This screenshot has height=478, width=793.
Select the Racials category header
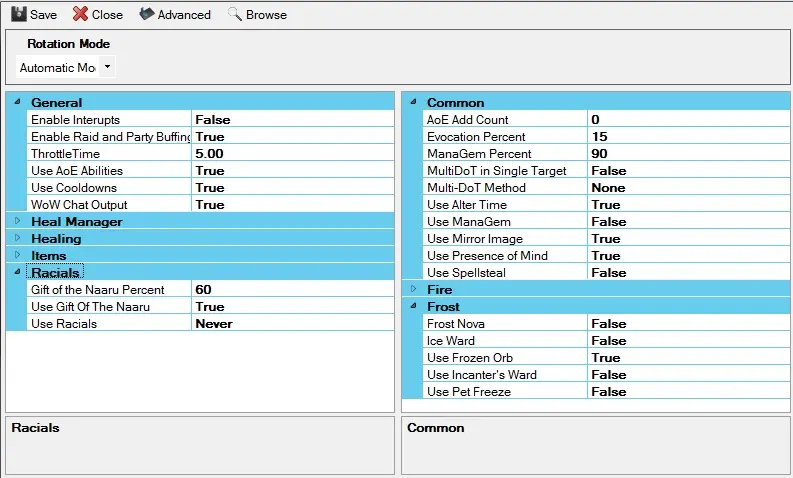tap(56, 272)
